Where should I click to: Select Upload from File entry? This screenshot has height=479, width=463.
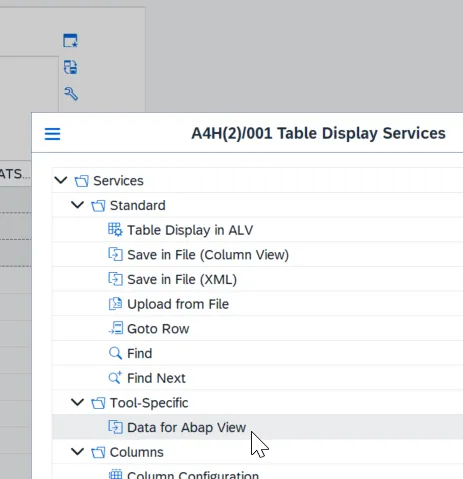click(178, 304)
